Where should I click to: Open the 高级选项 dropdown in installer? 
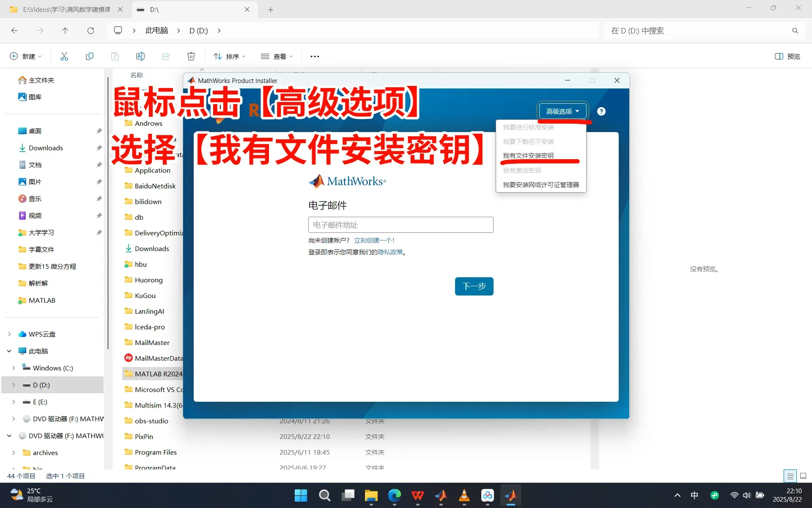pyautogui.click(x=562, y=111)
